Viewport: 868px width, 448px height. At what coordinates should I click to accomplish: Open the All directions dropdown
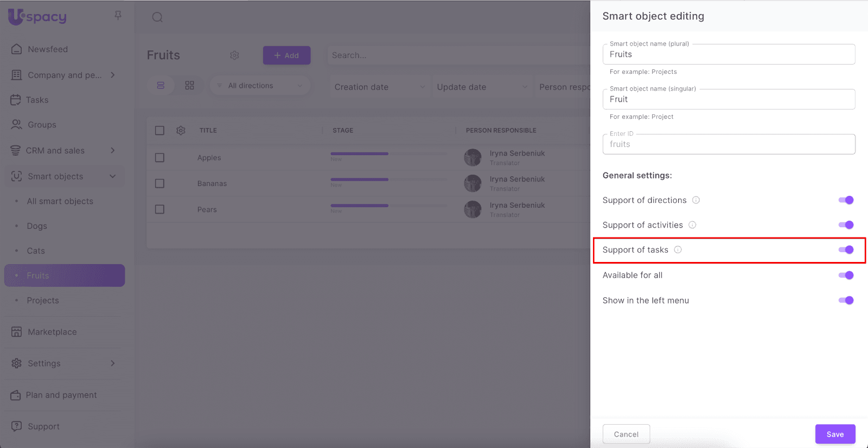[260, 86]
